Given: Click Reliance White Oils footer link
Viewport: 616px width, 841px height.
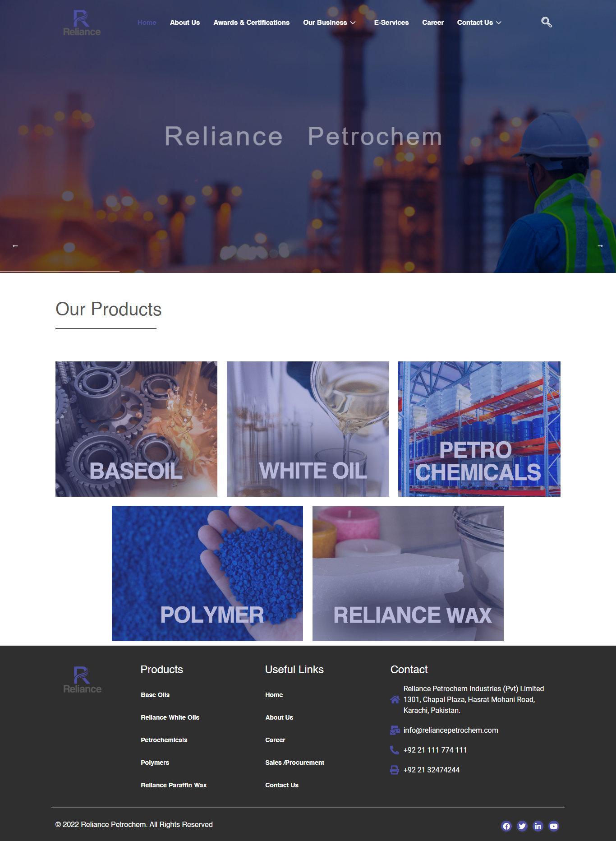Looking at the screenshot, I should click(x=170, y=717).
